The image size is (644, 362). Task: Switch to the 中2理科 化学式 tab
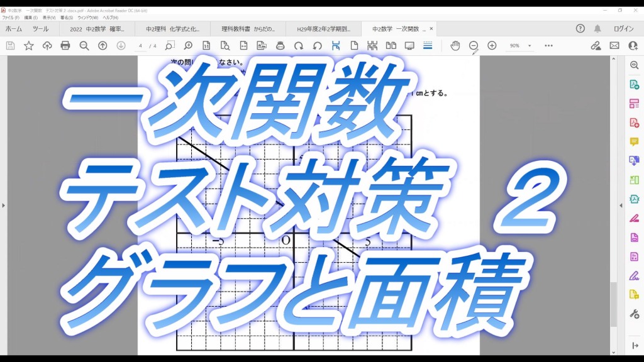tap(172, 29)
